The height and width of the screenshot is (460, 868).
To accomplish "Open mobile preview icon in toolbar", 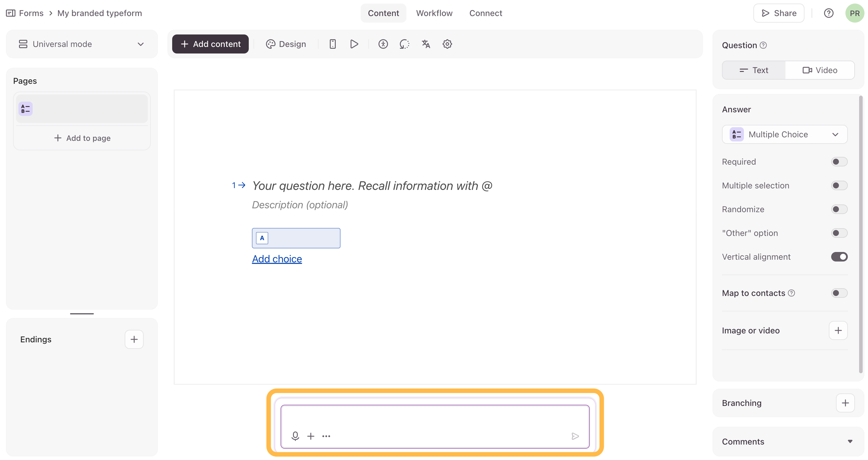I will click(332, 44).
